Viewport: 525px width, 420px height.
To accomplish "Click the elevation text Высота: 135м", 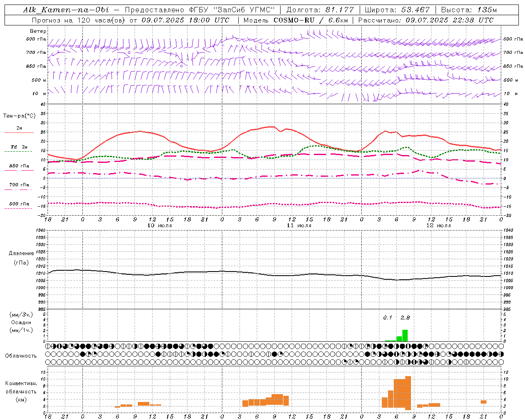I will click(469, 10).
